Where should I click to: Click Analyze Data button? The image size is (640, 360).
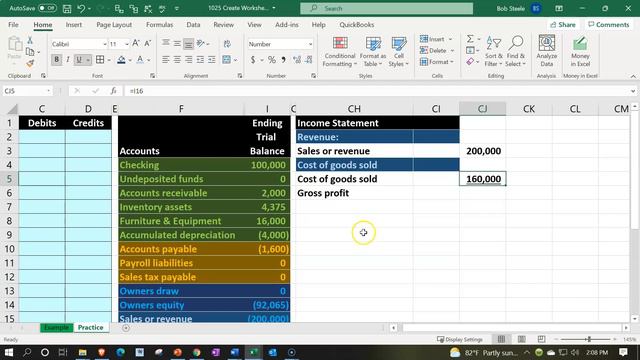tap(547, 51)
